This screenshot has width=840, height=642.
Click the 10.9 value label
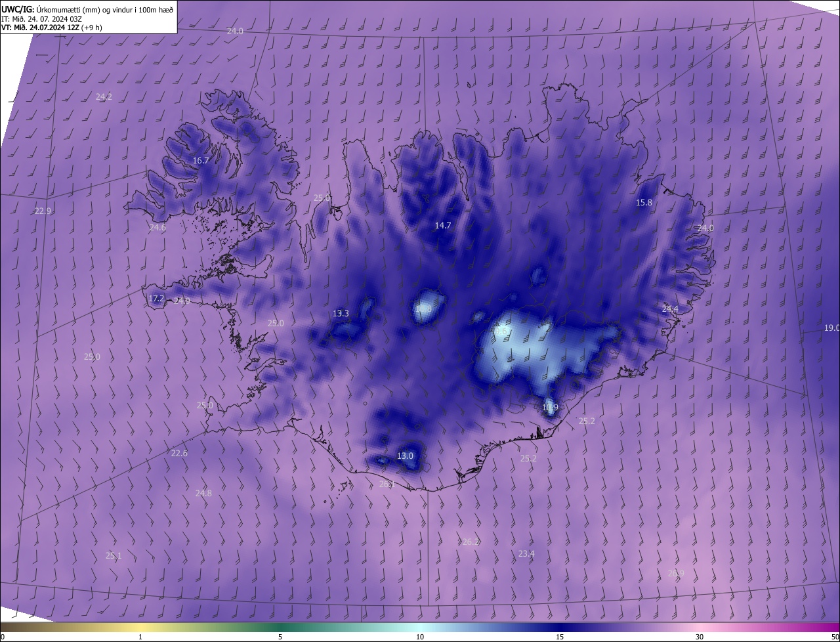[551, 407]
